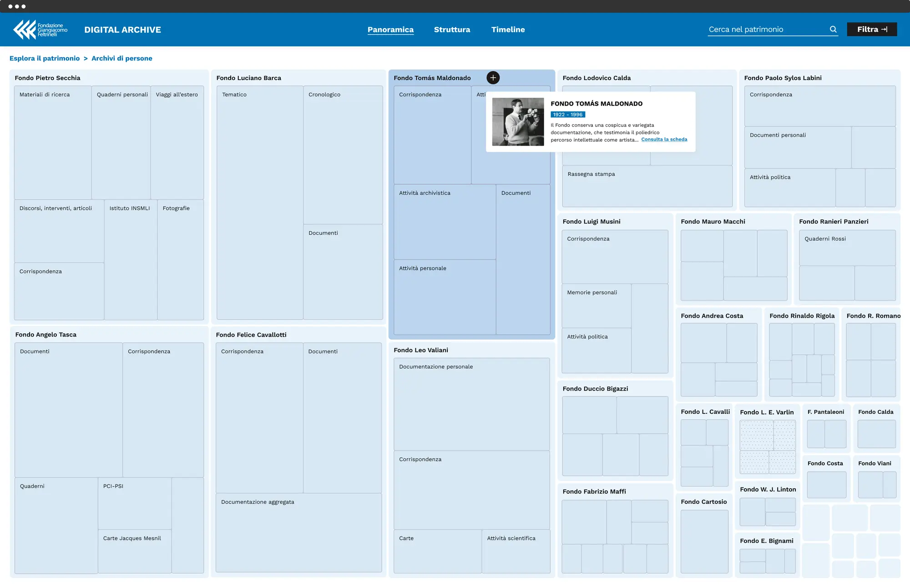
Task: Click Tomás Maldonado photo thumbnail
Action: (x=518, y=122)
